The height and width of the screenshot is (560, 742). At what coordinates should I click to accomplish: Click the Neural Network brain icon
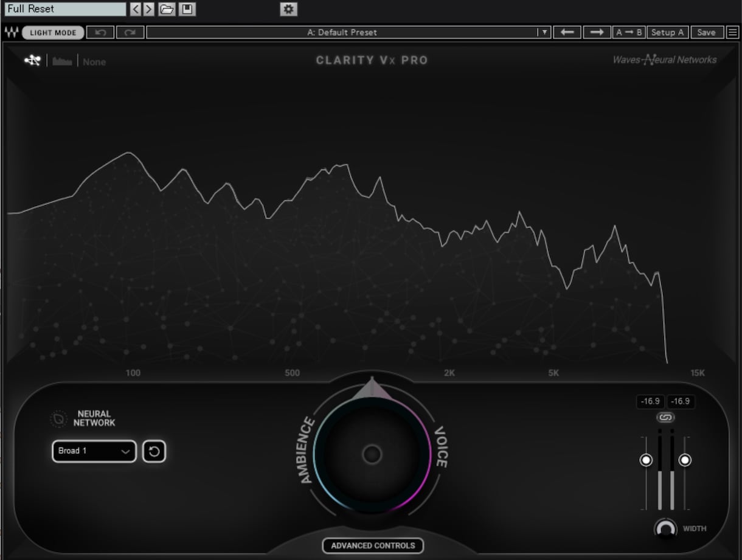58,418
